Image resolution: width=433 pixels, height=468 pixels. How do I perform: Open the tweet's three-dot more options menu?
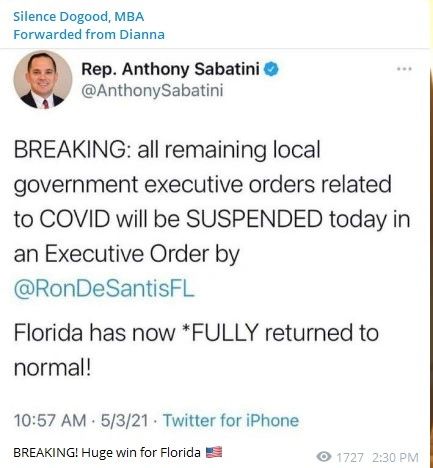pos(404,69)
